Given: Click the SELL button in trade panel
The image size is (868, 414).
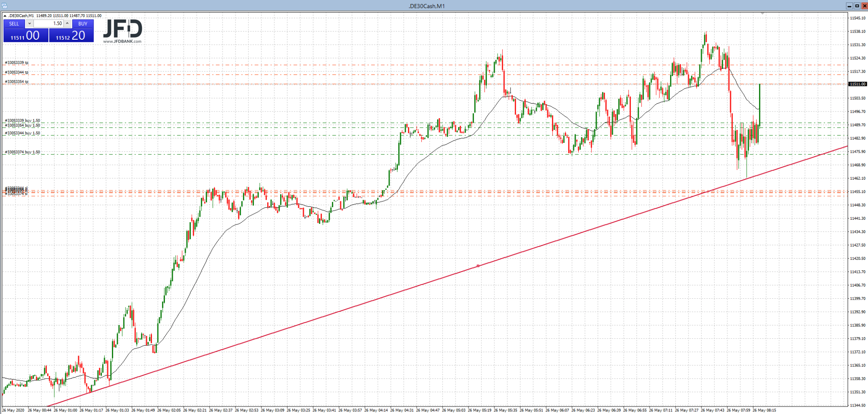Looking at the screenshot, I should coord(14,24).
